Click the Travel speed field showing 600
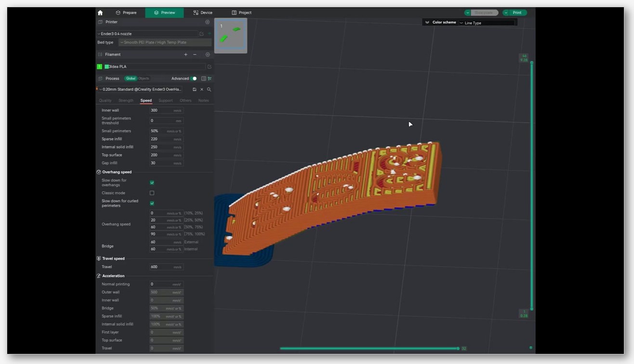 coord(166,267)
